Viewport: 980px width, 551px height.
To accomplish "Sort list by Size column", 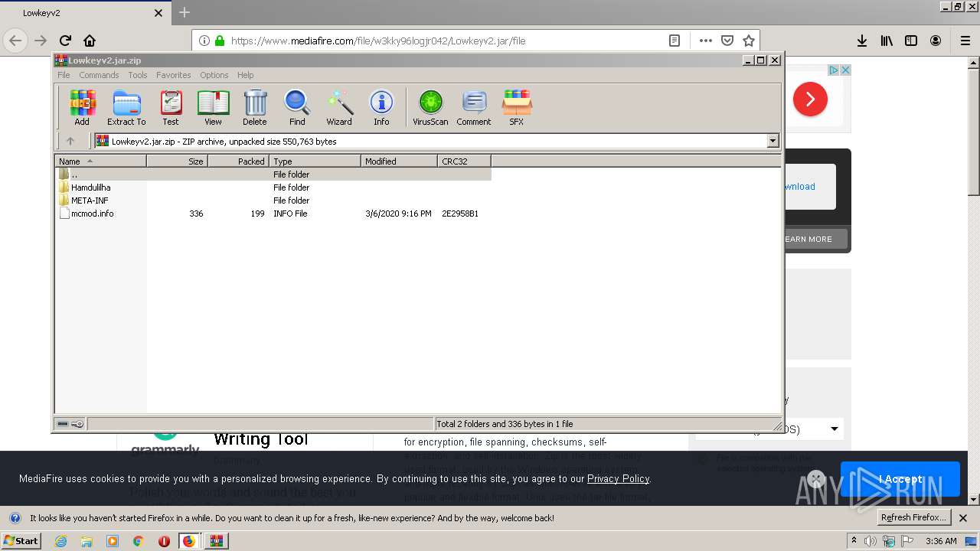I will tap(177, 161).
